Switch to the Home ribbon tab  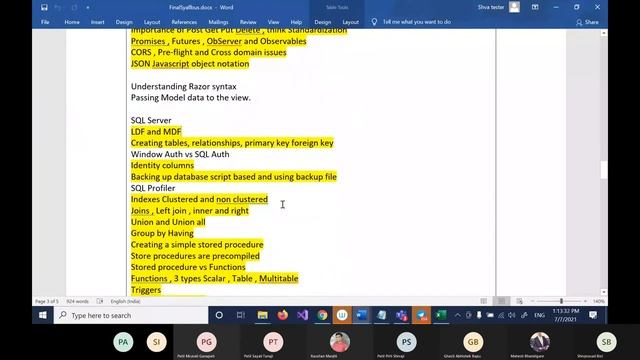pyautogui.click(x=72, y=22)
